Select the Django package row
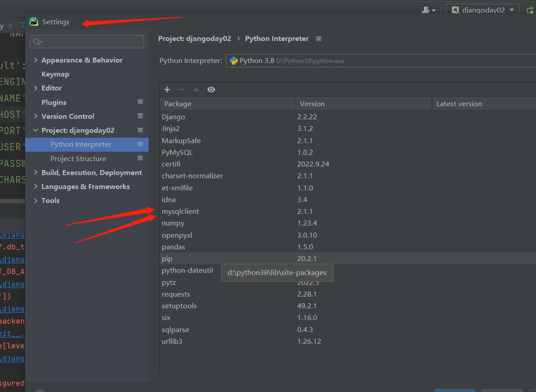Image resolution: width=536 pixels, height=392 pixels. [348, 117]
